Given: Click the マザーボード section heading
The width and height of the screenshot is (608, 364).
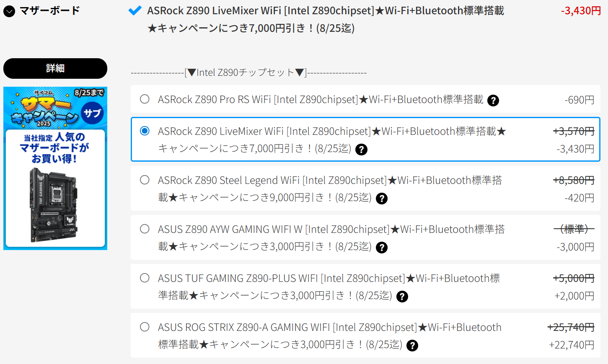Looking at the screenshot, I should (49, 11).
